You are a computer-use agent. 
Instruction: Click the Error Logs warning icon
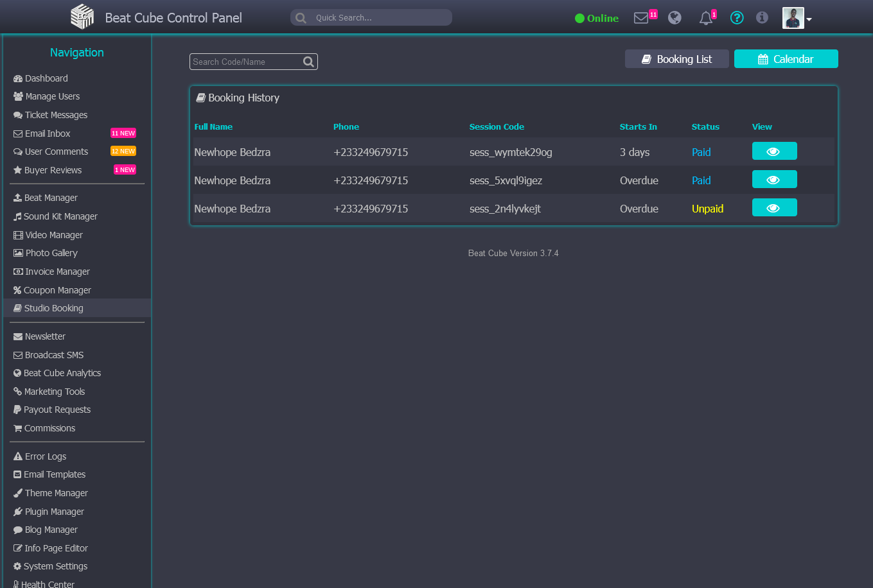click(x=18, y=456)
